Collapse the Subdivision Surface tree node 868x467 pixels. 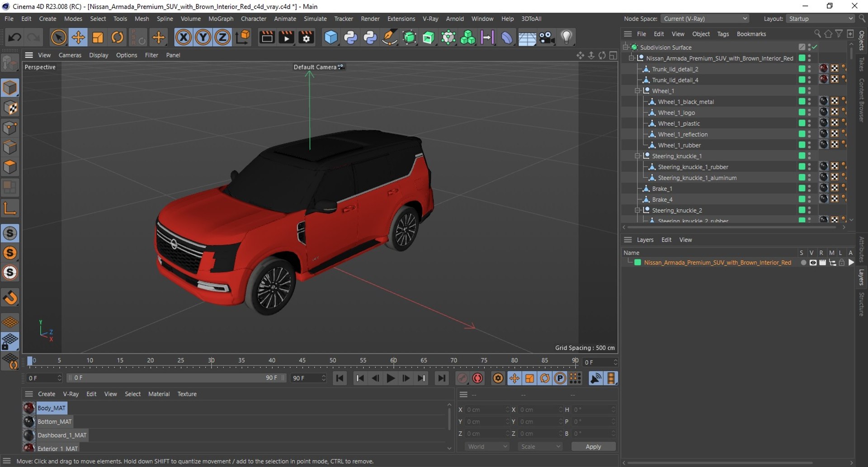tap(626, 47)
